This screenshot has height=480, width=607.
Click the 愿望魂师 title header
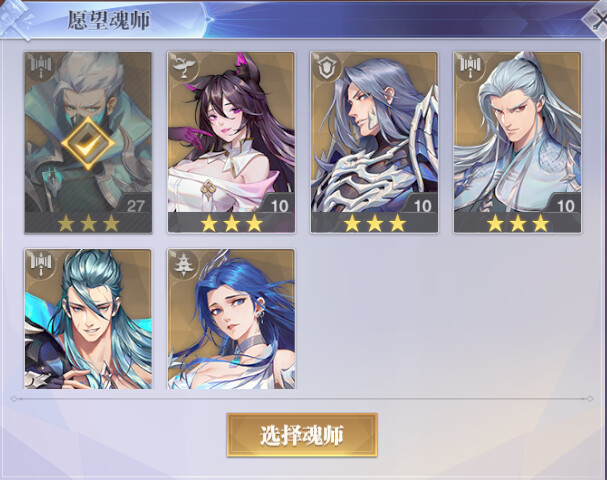pos(108,20)
